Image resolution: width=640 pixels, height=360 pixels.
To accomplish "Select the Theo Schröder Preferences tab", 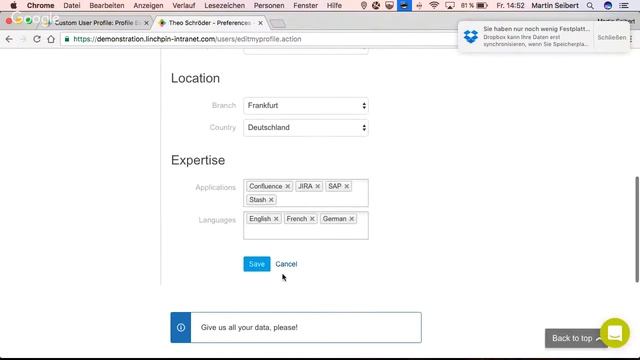I will 209,23.
